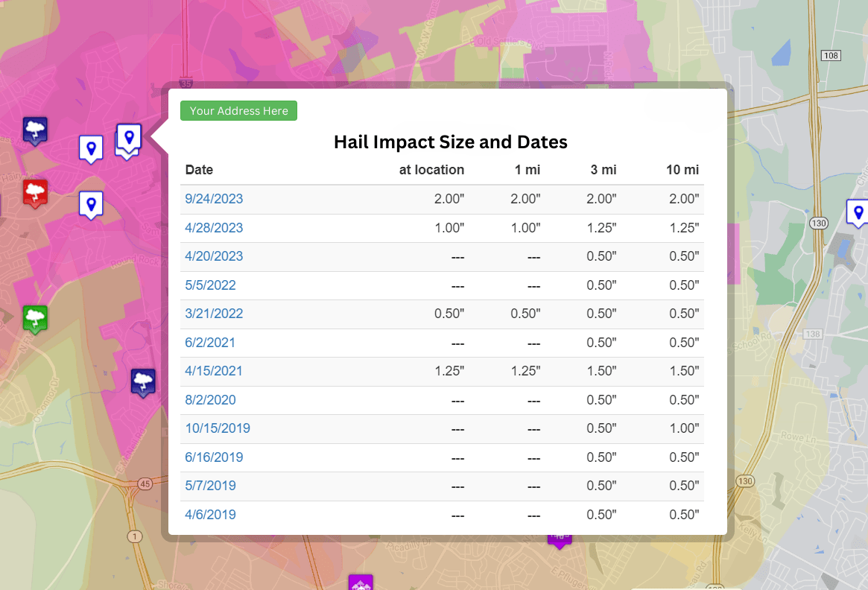
Task: Open the 4/6/2019 hail date link
Action: (210, 514)
